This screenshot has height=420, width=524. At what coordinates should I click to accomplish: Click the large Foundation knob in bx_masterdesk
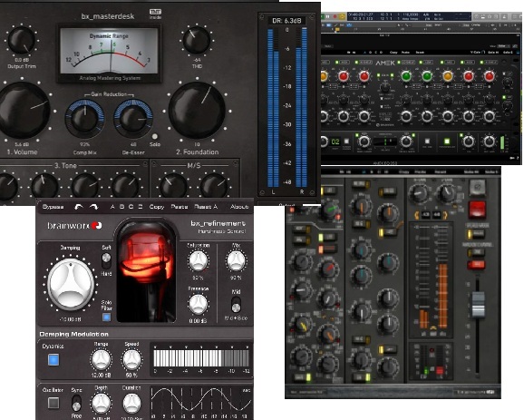[197, 111]
